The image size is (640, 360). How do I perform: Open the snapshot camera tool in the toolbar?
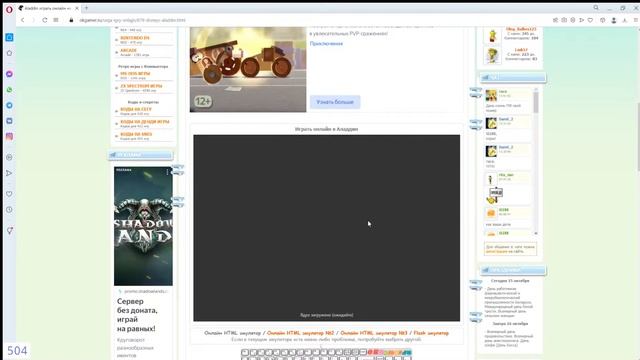564,20
